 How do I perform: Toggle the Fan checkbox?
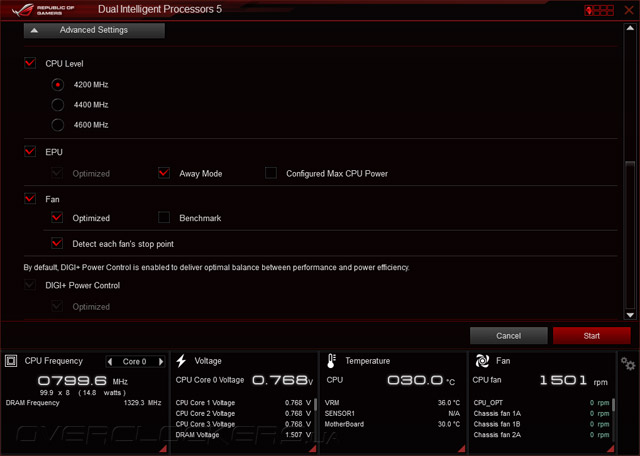pyautogui.click(x=30, y=199)
